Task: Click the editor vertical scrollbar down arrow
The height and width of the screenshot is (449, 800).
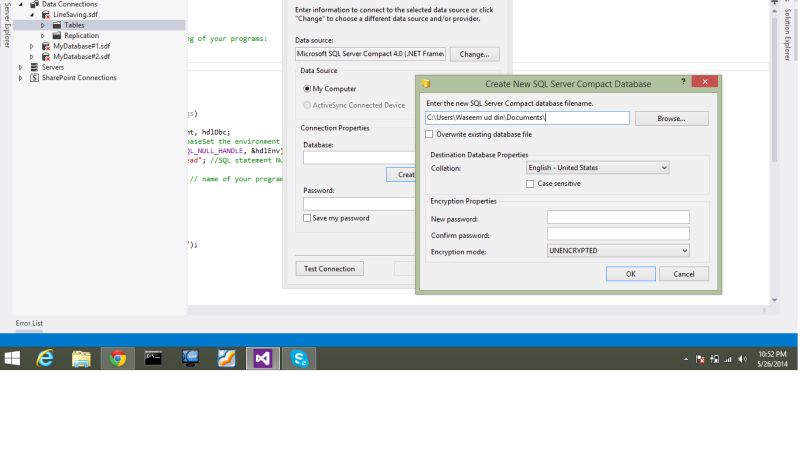Action: coord(774,300)
